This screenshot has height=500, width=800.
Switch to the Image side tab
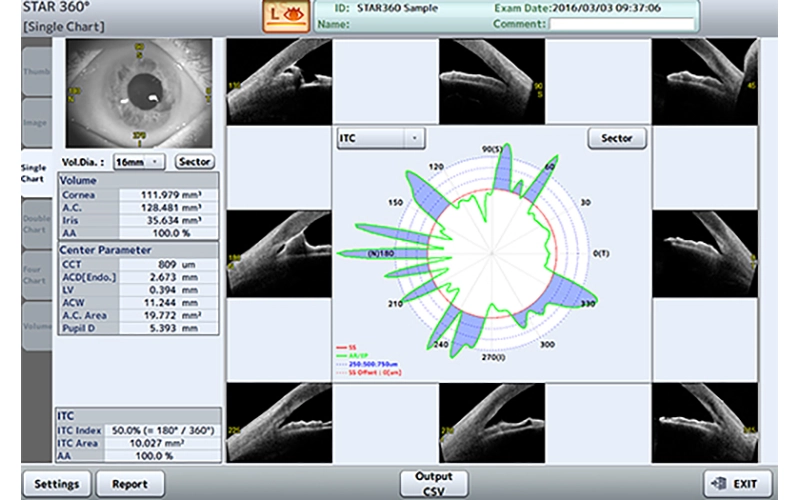click(x=37, y=122)
